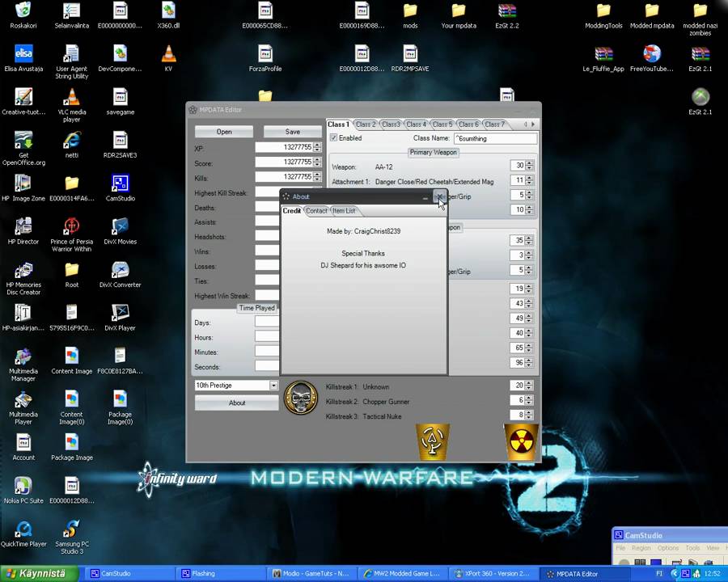Select the FreeYouTube desktop icon
728x582 pixels.
[x=652, y=58]
